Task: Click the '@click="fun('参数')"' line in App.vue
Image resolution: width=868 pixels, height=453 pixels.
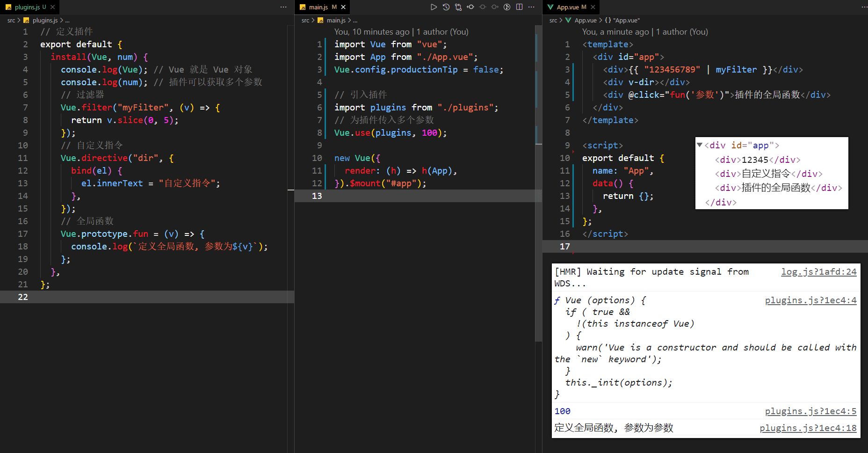Action: [x=717, y=95]
